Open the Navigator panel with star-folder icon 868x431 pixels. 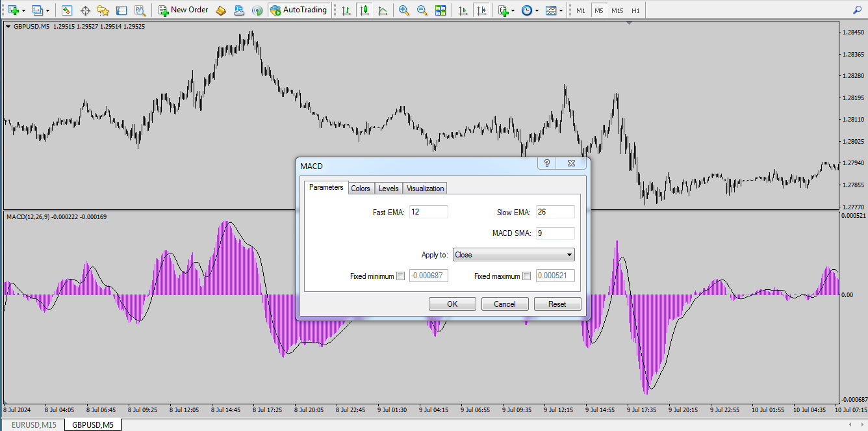[103, 10]
